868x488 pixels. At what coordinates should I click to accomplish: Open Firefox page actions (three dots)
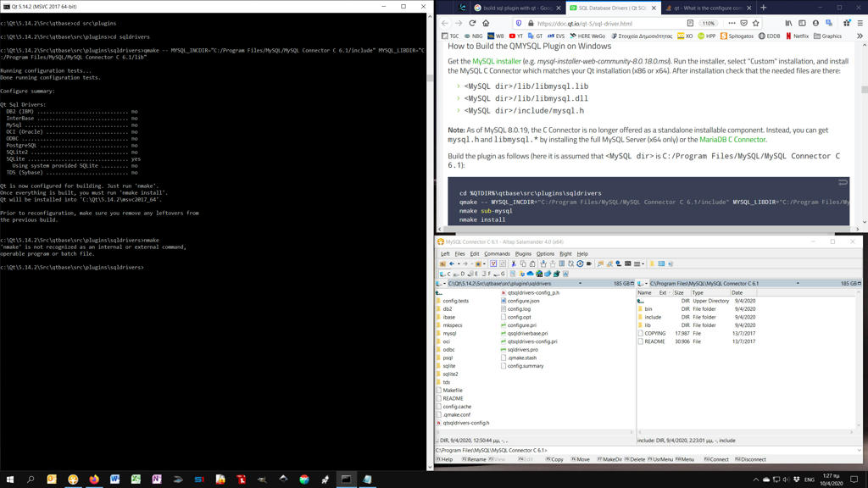tap(732, 23)
